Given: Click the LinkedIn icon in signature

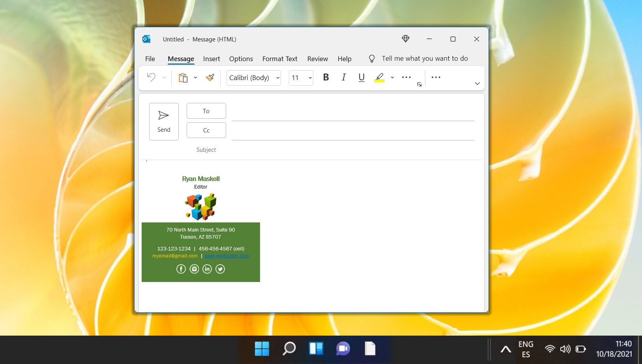Looking at the screenshot, I should coord(207,269).
